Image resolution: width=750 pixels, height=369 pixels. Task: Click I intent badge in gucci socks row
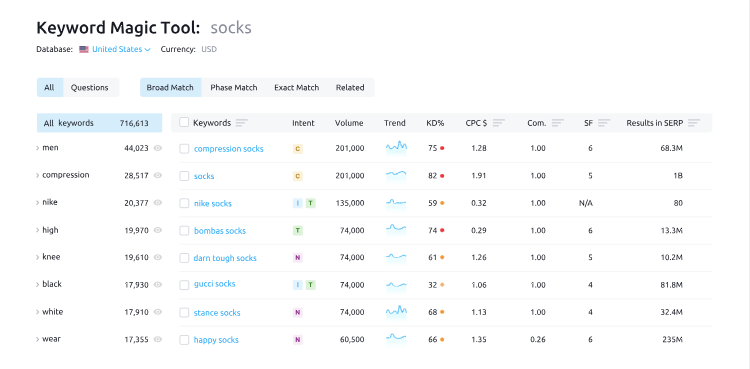[x=298, y=285]
